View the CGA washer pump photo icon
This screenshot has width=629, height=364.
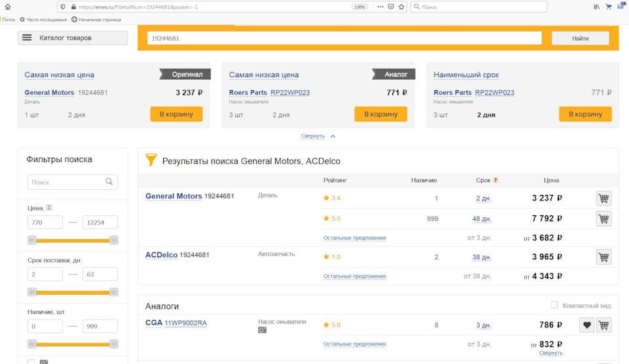pyautogui.click(x=262, y=330)
